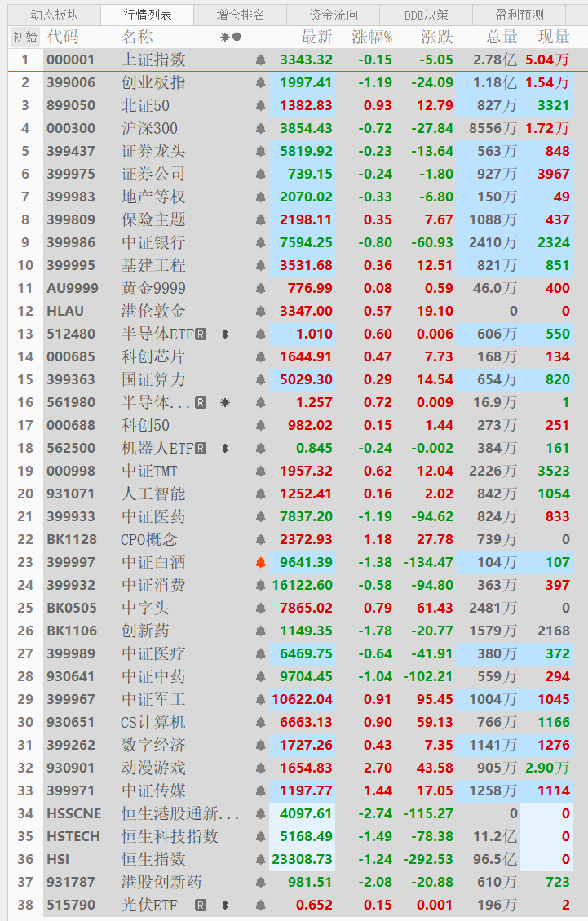This screenshot has width=588, height=921.
Task: Click the alert bell for 创新药
Action: click(x=261, y=631)
